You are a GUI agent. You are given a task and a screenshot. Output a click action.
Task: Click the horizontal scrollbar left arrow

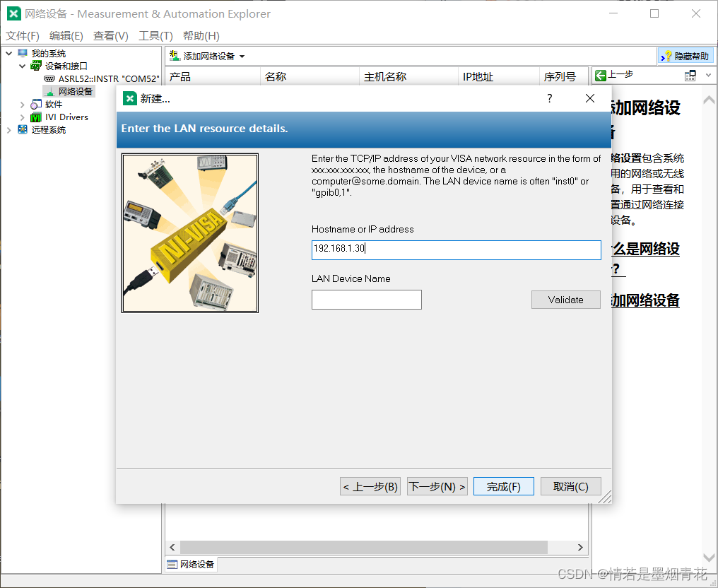(x=172, y=547)
